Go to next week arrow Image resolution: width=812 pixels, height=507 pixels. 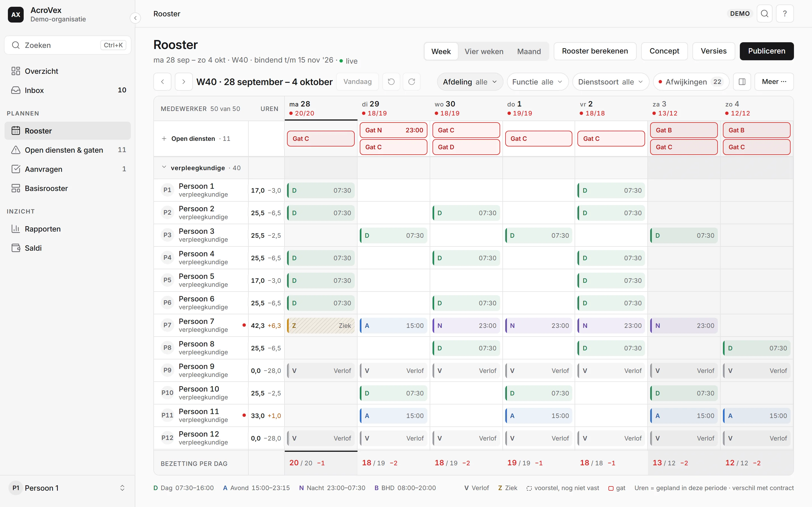184,82
